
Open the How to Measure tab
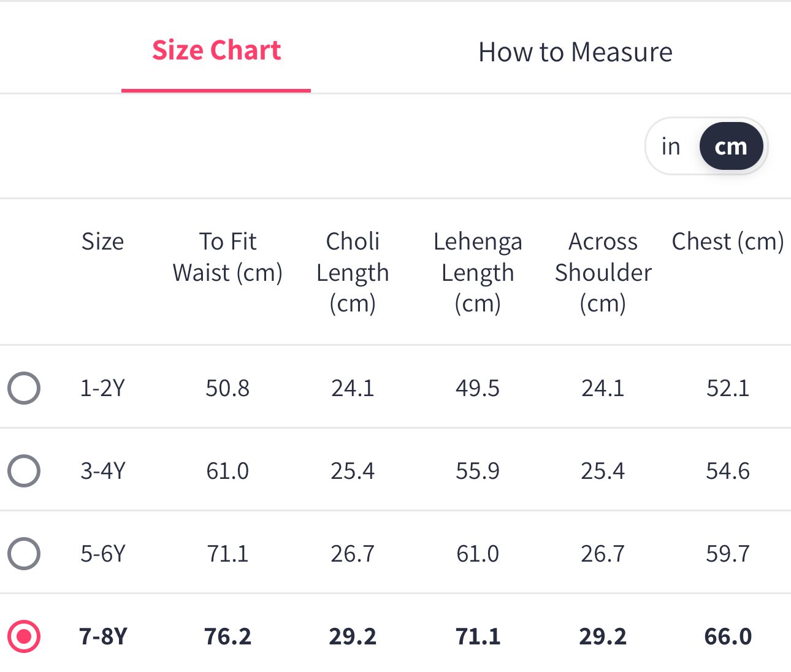(x=575, y=52)
